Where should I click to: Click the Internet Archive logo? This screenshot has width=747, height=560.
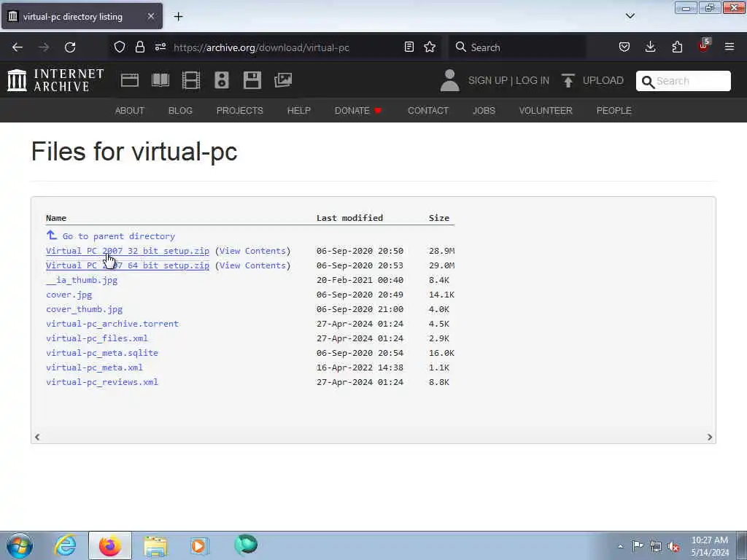[x=55, y=80]
